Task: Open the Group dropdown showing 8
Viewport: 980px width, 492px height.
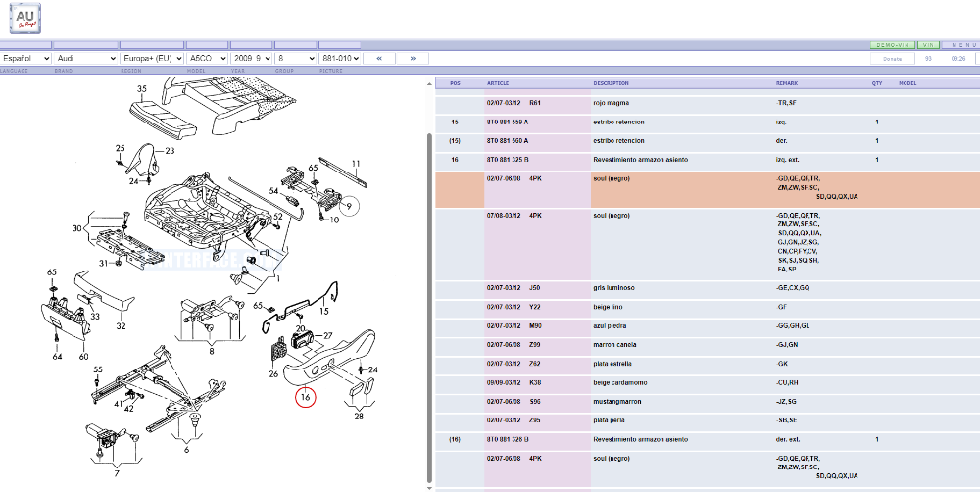Action: pos(295,58)
